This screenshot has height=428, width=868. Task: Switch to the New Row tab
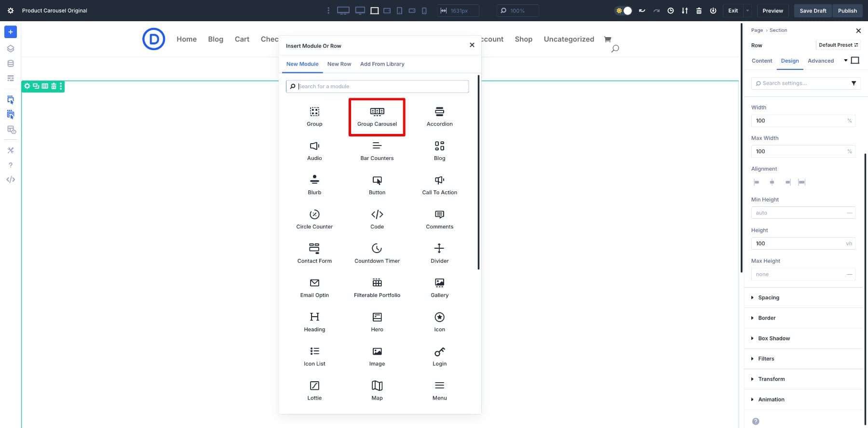[x=339, y=64]
